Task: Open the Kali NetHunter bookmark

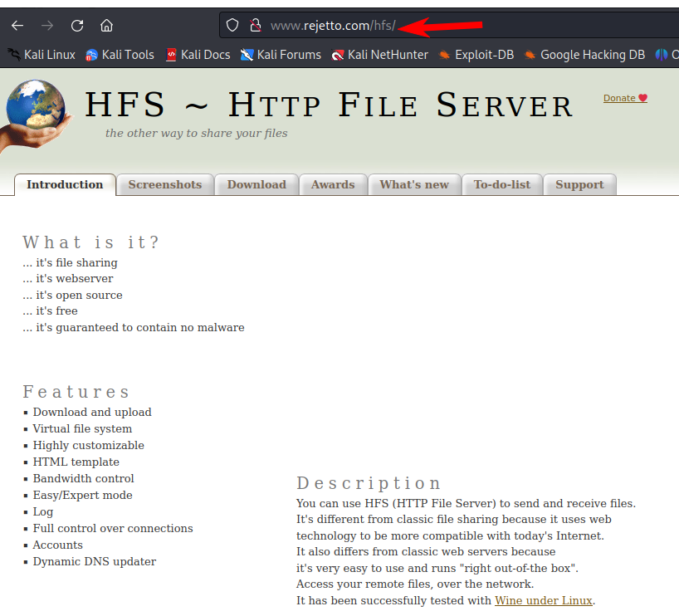Action: point(380,55)
